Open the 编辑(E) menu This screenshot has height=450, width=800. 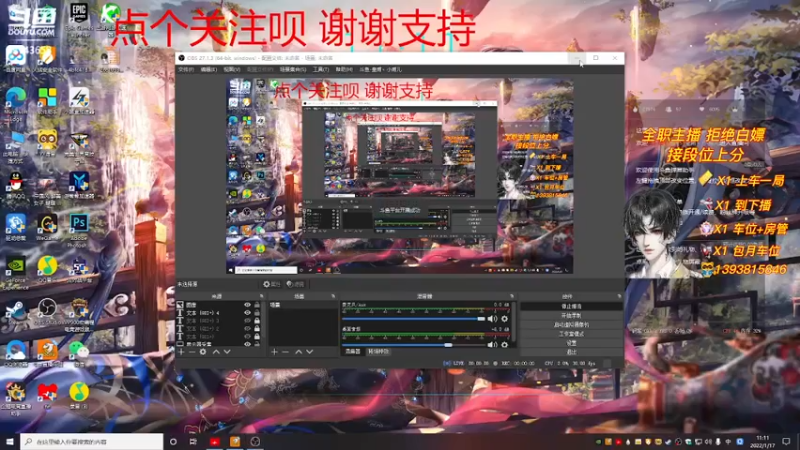pos(208,69)
